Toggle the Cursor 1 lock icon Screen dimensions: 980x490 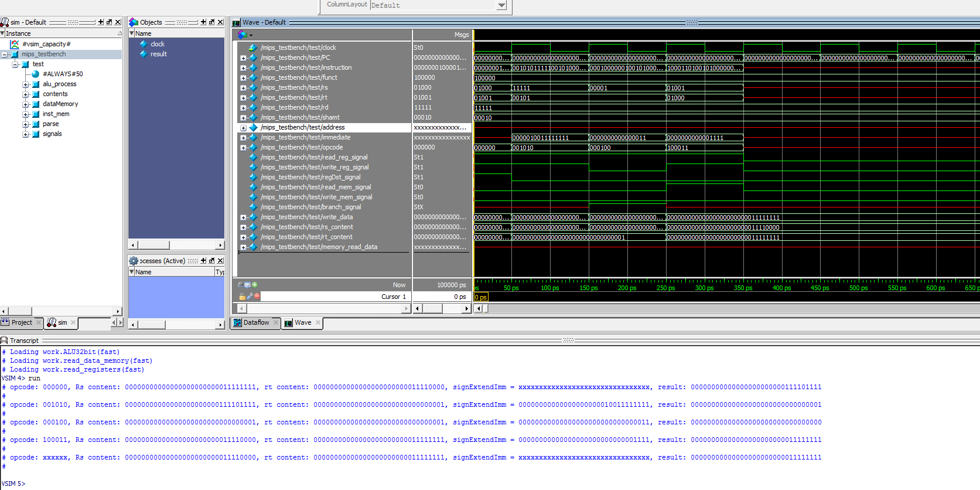click(x=242, y=297)
